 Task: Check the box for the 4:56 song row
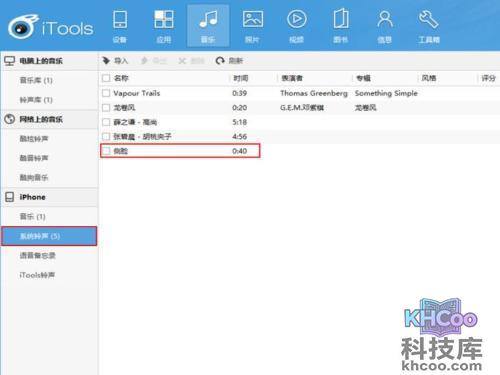[106, 136]
